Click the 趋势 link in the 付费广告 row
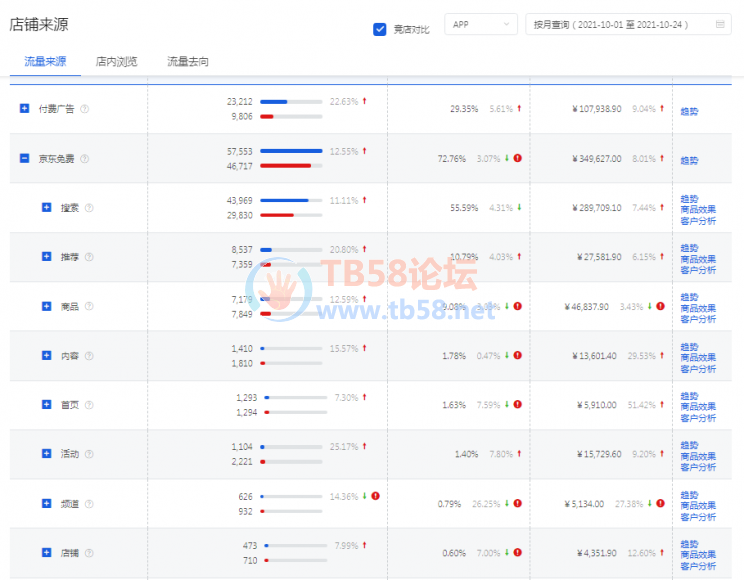This screenshot has width=744, height=580. [689, 111]
